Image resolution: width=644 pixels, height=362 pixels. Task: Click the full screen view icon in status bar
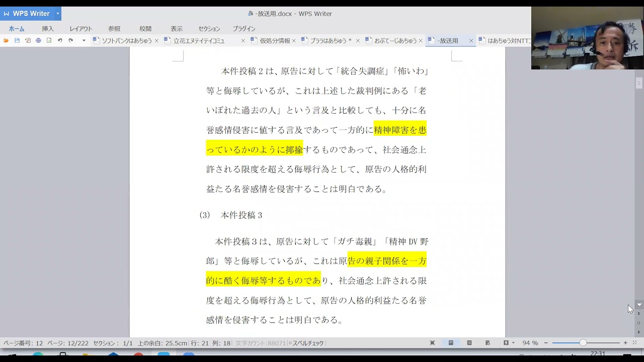click(432, 343)
